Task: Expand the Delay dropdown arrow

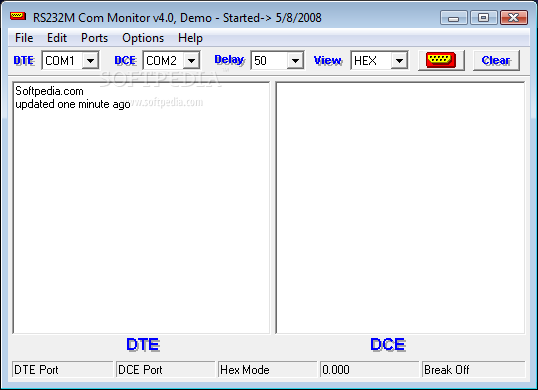Action: (295, 61)
